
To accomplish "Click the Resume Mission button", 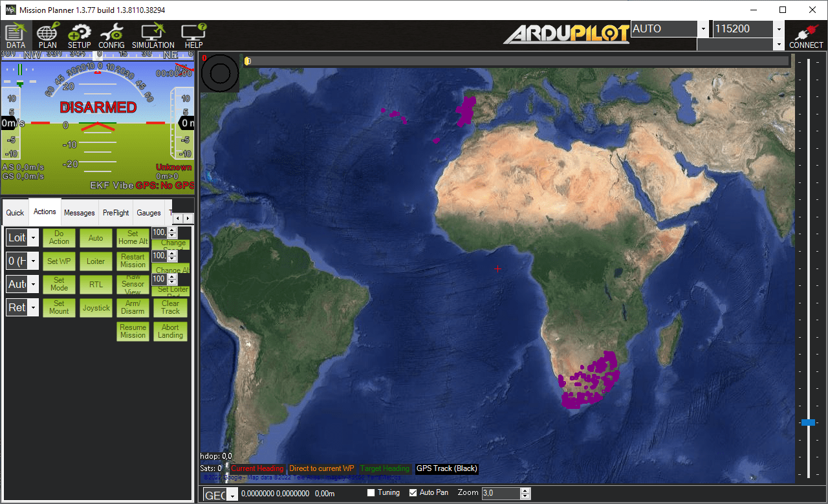I will pos(133,331).
